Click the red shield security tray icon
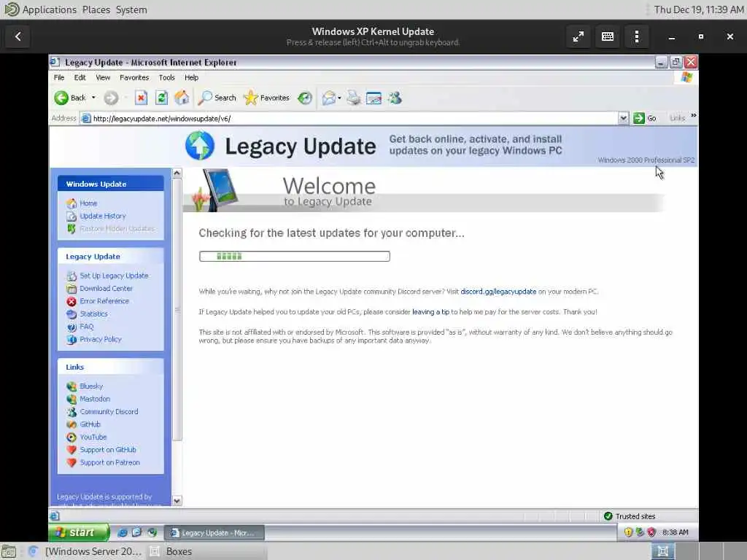747x560 pixels. 651,532
